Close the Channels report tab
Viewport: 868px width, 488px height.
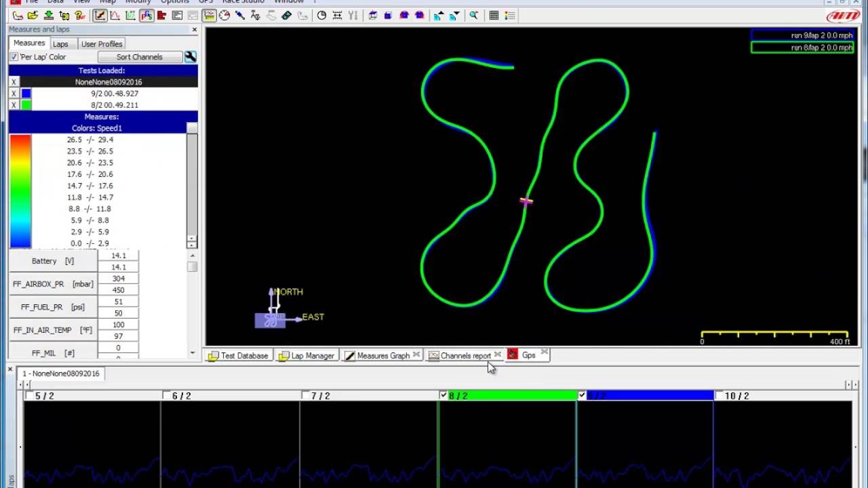[497, 354]
